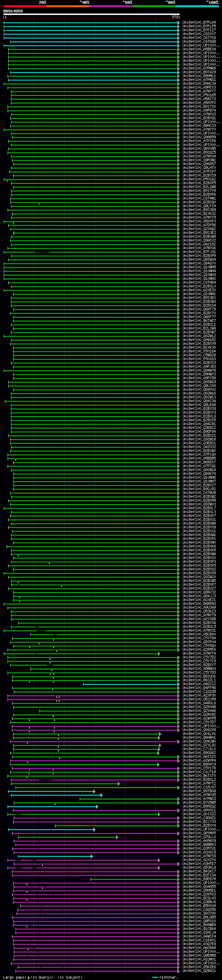Choose hit UniRef100_B9HC34

[199, 84]
